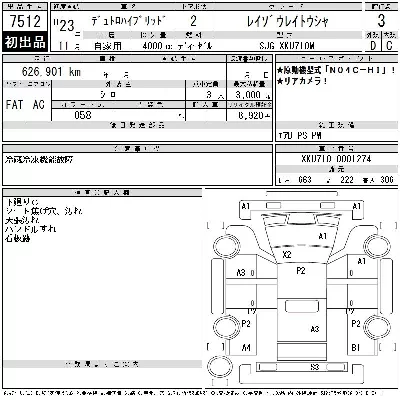Click the recycle fee value 8,920

251,115
